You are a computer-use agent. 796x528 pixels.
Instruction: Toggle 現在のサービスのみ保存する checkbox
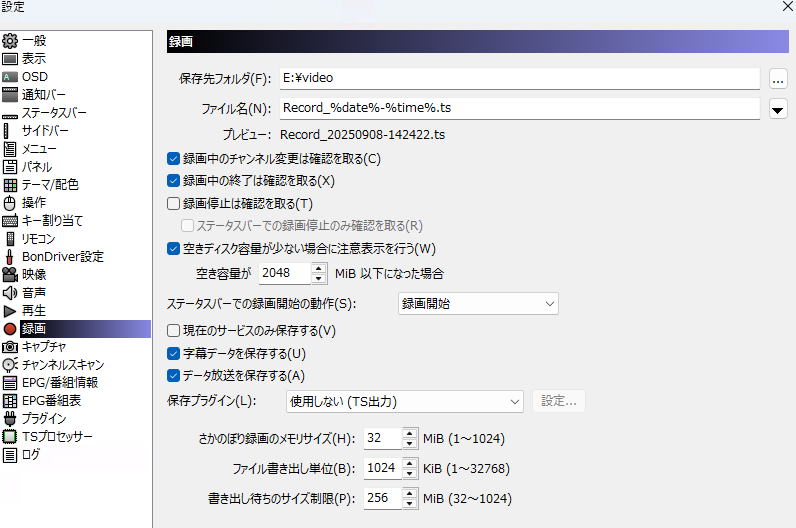tap(174, 330)
